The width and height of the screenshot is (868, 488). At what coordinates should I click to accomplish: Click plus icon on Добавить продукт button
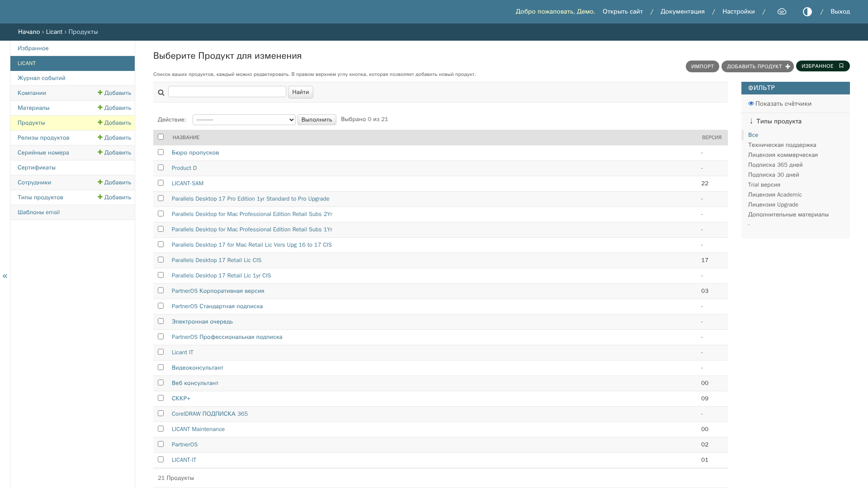[x=788, y=66]
